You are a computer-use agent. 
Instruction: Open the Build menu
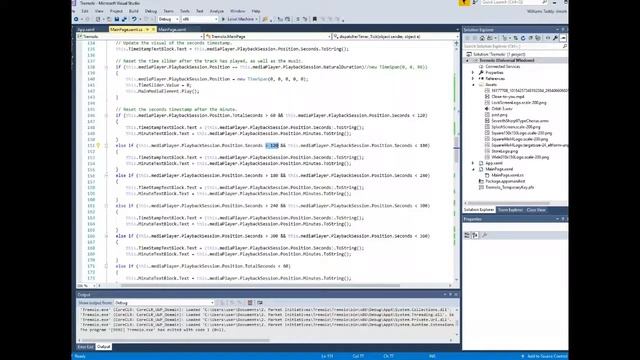[133, 11]
